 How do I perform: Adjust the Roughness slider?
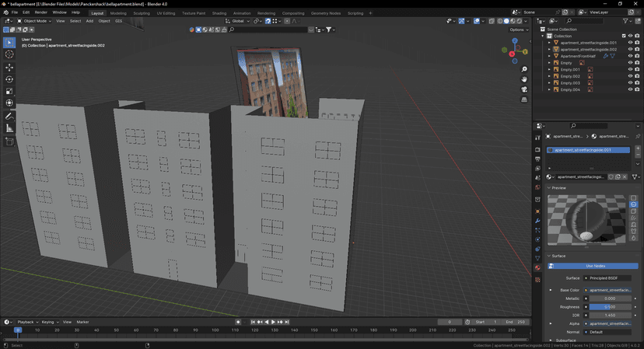tap(609, 307)
